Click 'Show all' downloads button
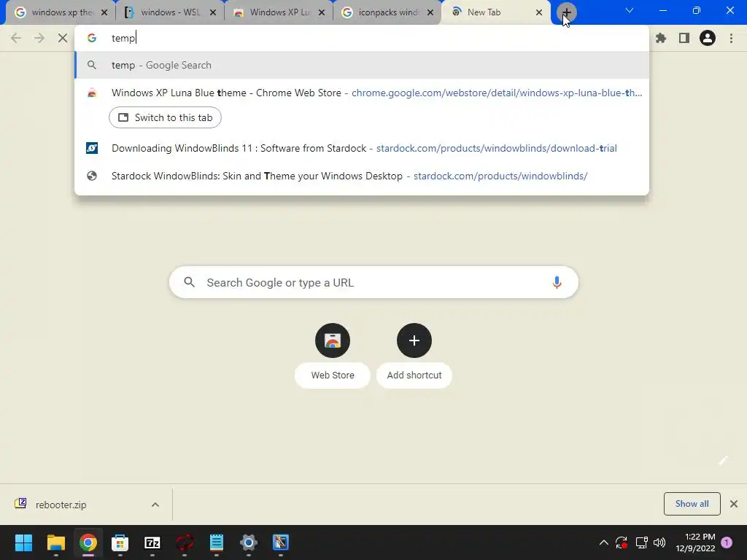The image size is (747, 560). tap(692, 504)
